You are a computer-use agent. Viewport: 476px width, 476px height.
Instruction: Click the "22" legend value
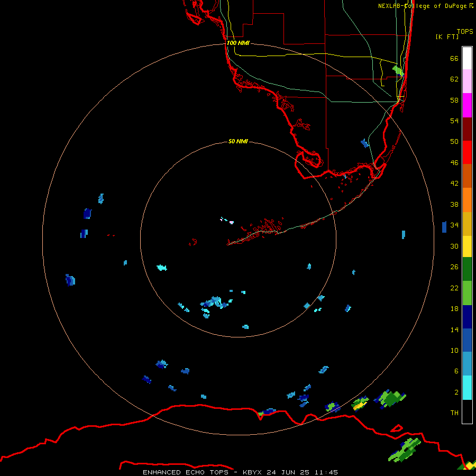coord(454,288)
